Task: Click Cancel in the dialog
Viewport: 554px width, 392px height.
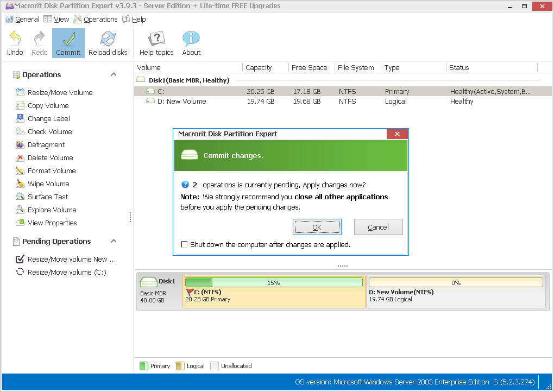Action: click(378, 227)
